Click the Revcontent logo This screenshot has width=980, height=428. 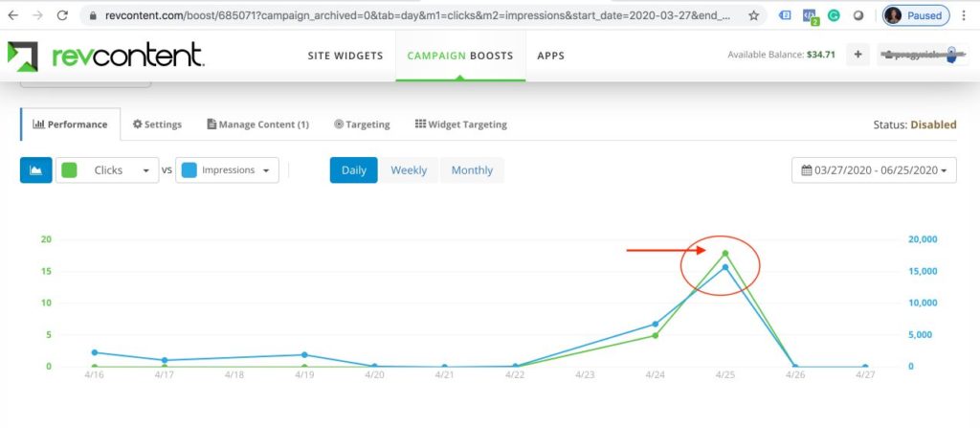pyautogui.click(x=105, y=56)
